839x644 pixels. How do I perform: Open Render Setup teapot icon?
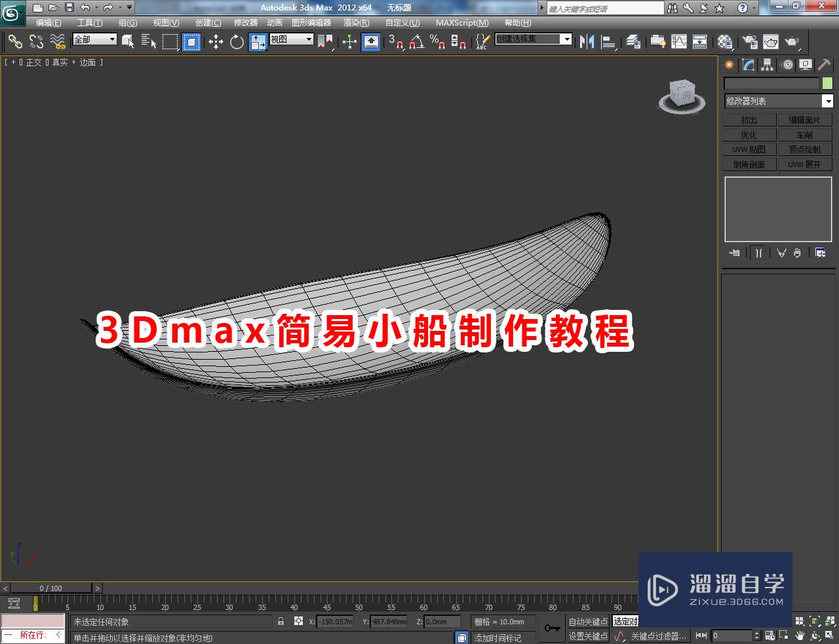(750, 42)
